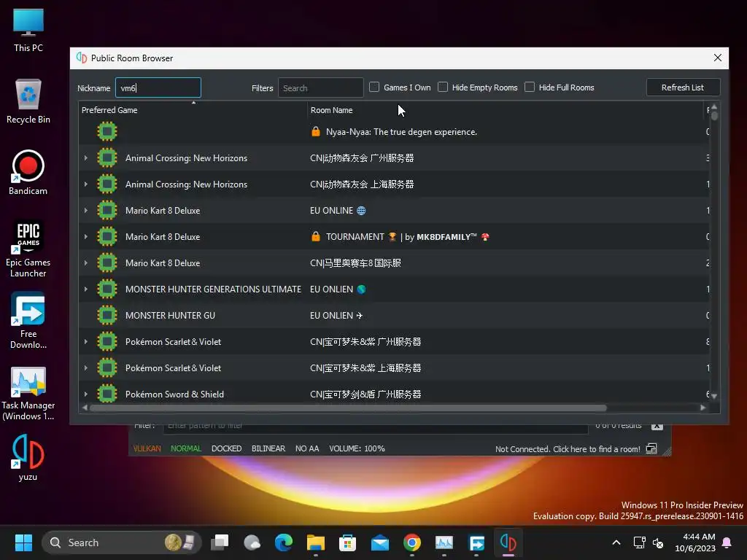Open Windows Start menu

click(x=23, y=542)
